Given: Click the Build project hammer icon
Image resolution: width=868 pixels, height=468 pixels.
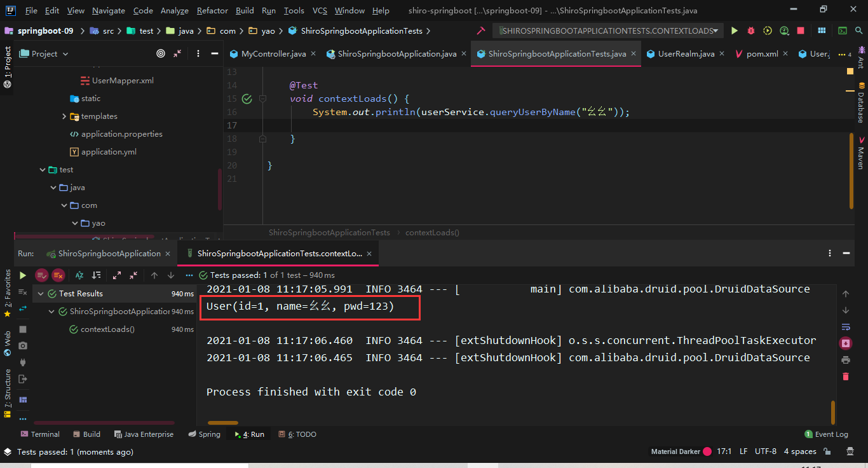Looking at the screenshot, I should [x=481, y=31].
